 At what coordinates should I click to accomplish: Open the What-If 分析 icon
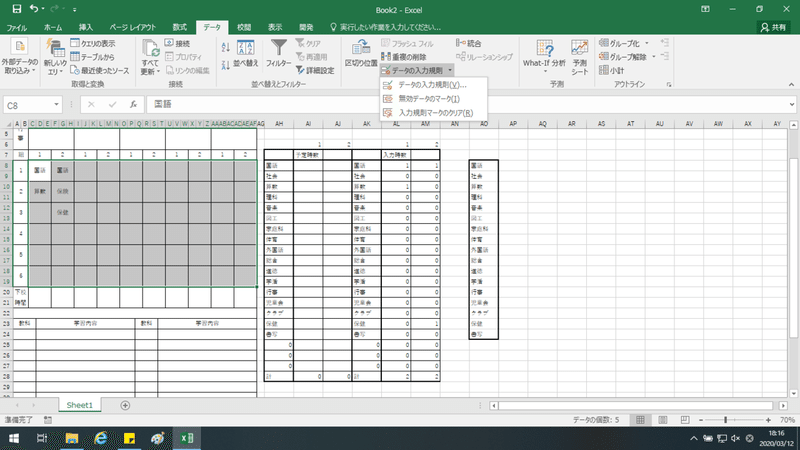[x=544, y=48]
